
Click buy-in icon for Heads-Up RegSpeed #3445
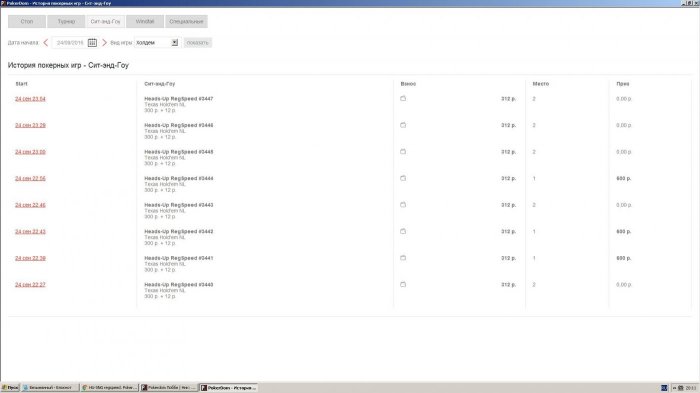click(x=403, y=151)
